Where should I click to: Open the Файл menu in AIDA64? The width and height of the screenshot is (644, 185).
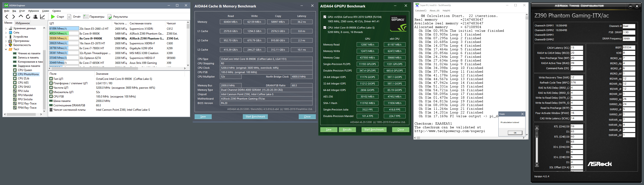(x=7, y=11)
